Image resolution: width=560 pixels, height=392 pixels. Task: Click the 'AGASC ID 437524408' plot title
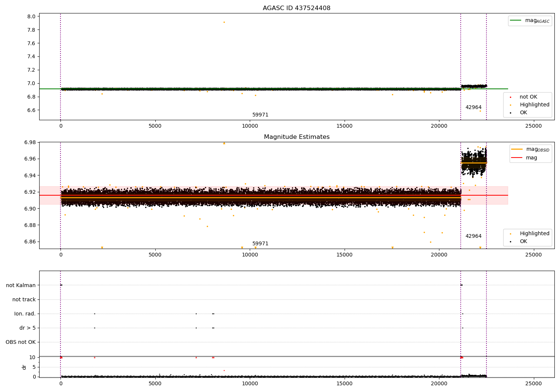(296, 8)
